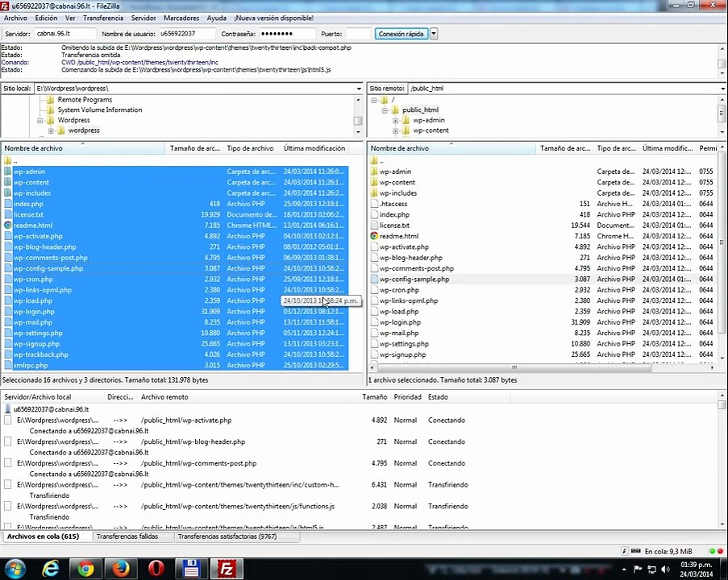Click the floppy disk taskbar icon
The height and width of the screenshot is (580, 728).
point(191,569)
